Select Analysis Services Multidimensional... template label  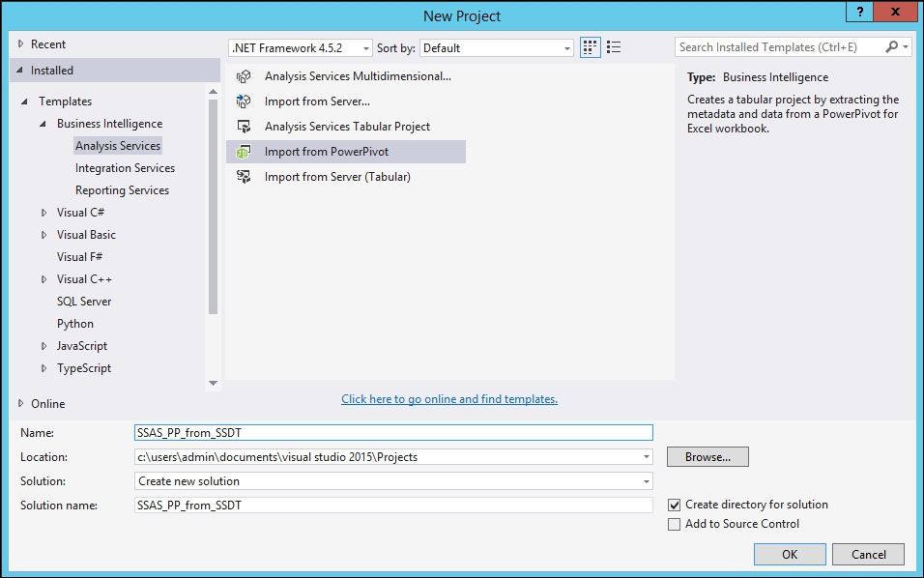click(x=358, y=76)
